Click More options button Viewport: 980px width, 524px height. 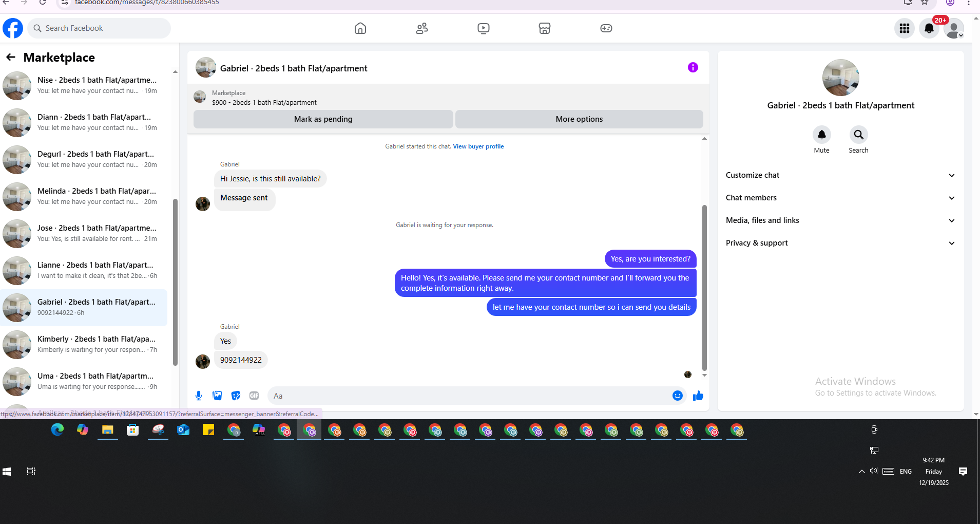pyautogui.click(x=579, y=119)
